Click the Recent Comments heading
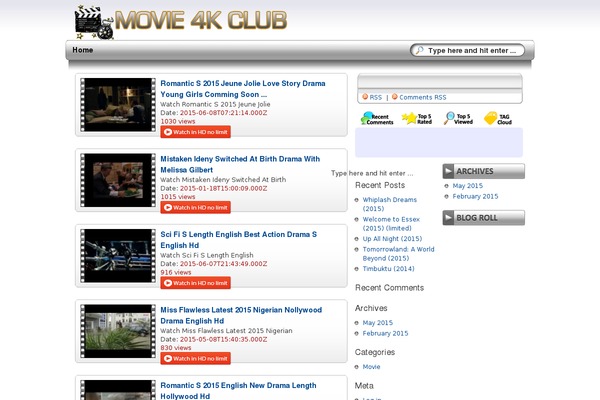Viewport: 600px width, 400px height. (390, 288)
